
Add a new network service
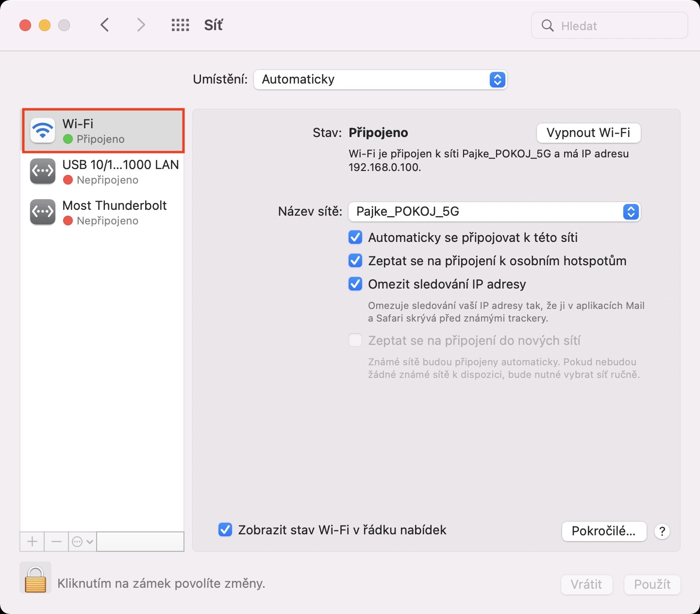click(32, 541)
